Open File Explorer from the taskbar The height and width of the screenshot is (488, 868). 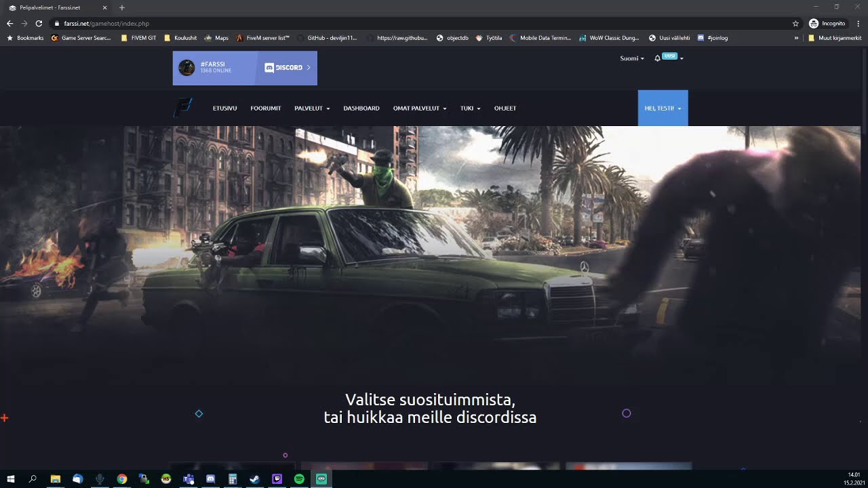coord(56,479)
